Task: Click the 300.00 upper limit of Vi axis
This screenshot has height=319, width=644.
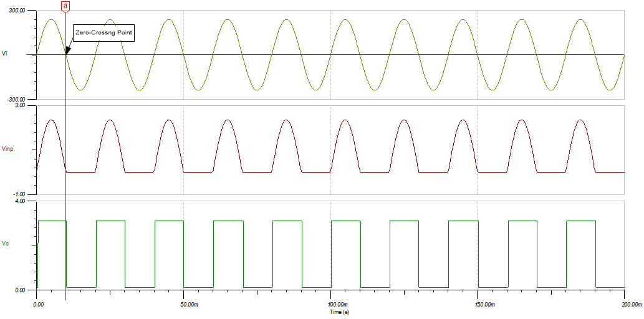Action: pos(17,11)
